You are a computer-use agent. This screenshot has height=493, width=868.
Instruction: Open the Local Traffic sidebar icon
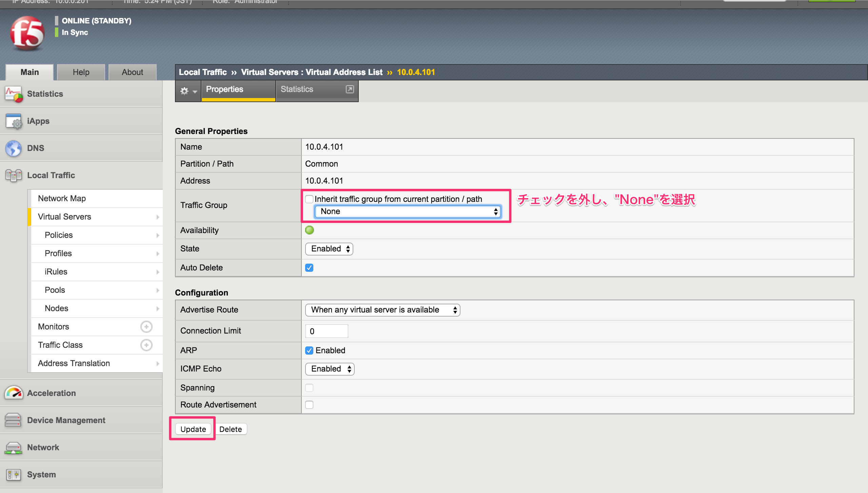(x=14, y=175)
